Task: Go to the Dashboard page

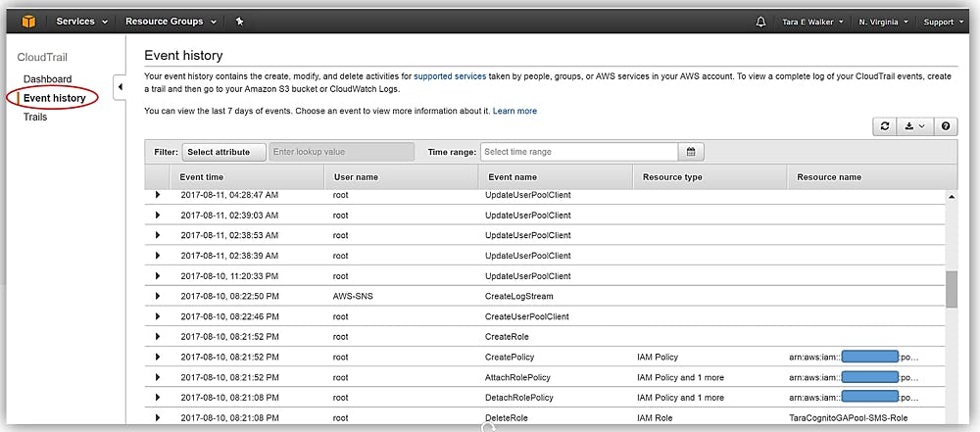Action: [x=47, y=79]
